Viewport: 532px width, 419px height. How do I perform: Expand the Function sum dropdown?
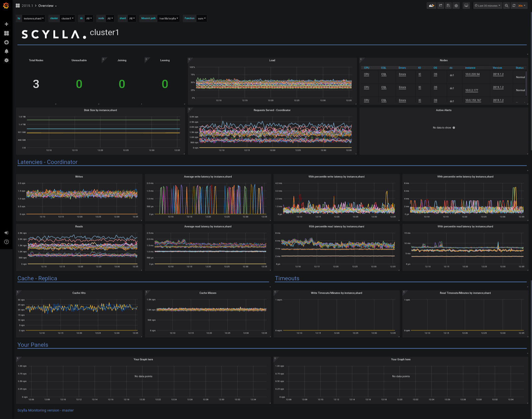coord(201,19)
